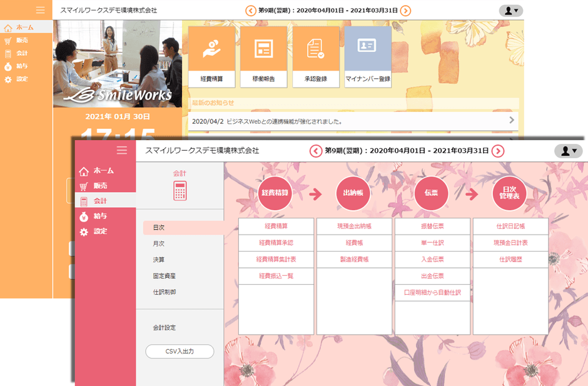Click the hamburger menu in pink sidebar
Screen dimensions: 588x386
coord(122,150)
